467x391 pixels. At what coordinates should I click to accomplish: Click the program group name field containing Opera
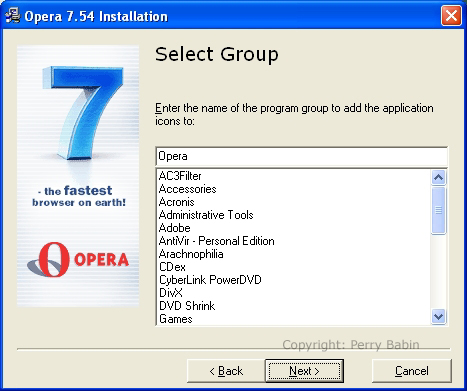[302, 156]
